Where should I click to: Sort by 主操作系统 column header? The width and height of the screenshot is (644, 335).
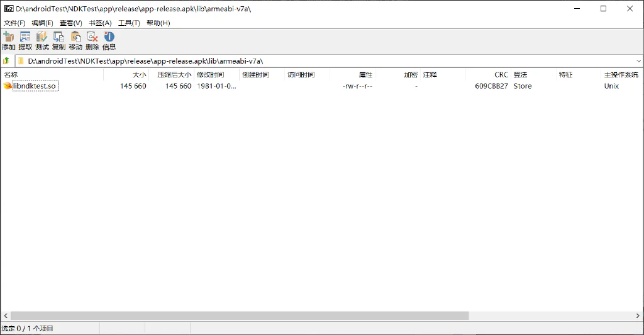click(x=621, y=74)
